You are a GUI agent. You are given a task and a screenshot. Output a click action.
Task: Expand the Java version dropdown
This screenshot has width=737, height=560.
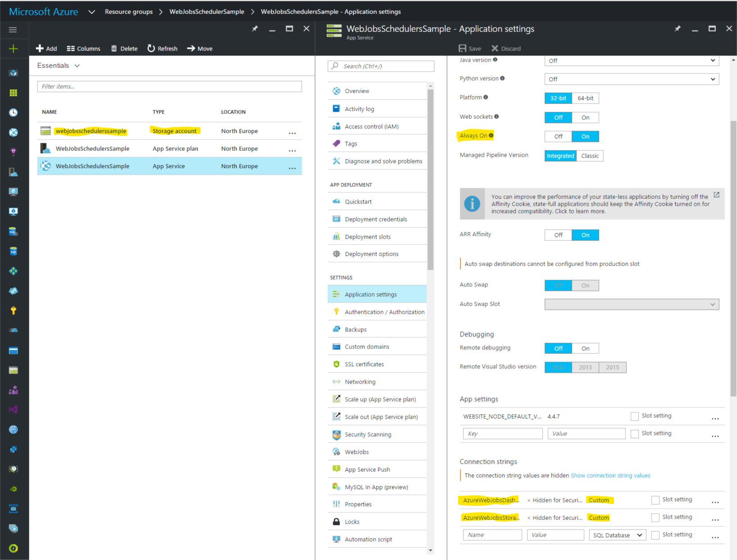[x=632, y=61]
